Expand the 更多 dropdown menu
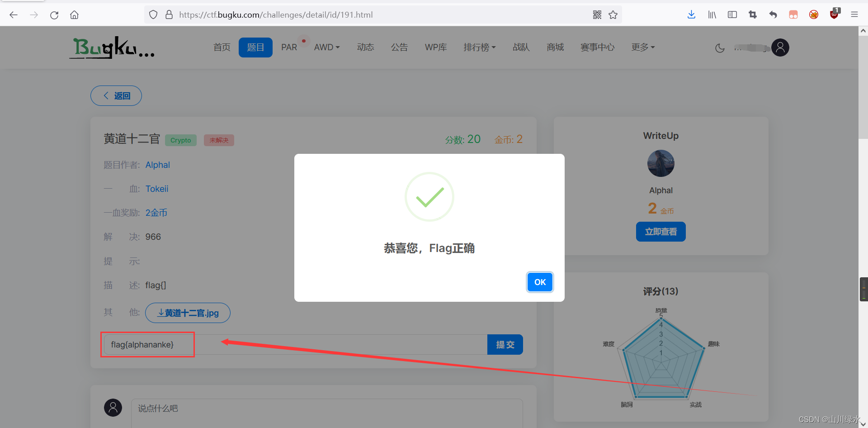The image size is (868, 428). [x=643, y=48]
